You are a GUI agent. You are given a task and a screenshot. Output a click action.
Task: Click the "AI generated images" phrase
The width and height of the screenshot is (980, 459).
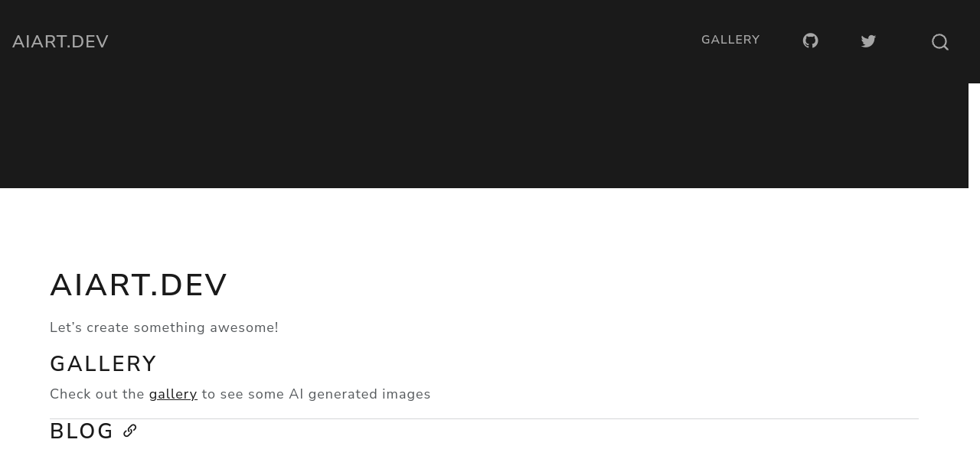359,394
